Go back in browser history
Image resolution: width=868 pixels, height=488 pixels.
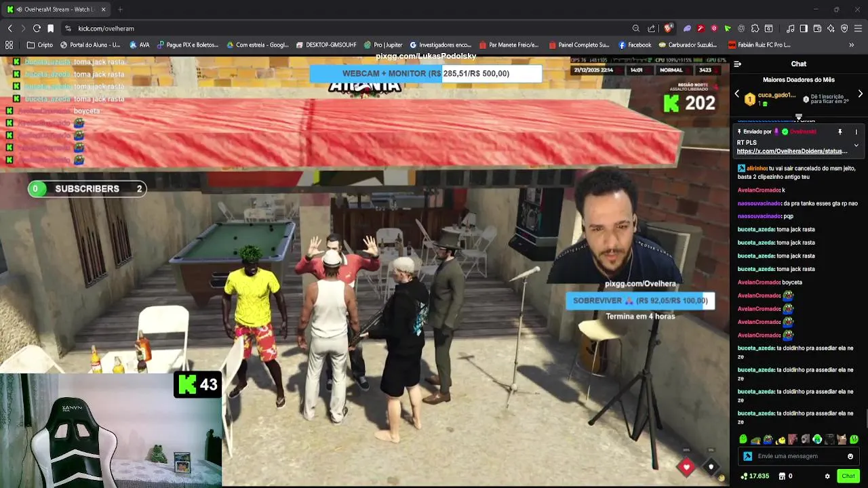tap(9, 28)
